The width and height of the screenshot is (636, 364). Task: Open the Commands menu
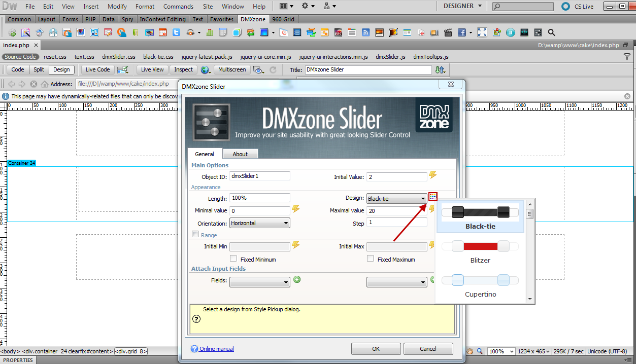pyautogui.click(x=178, y=7)
